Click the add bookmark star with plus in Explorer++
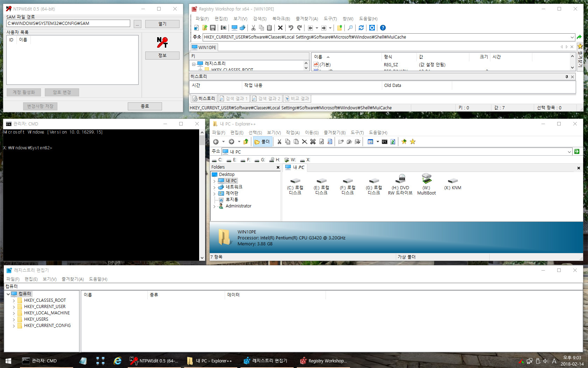The height and width of the screenshot is (368, 588). pyautogui.click(x=404, y=142)
